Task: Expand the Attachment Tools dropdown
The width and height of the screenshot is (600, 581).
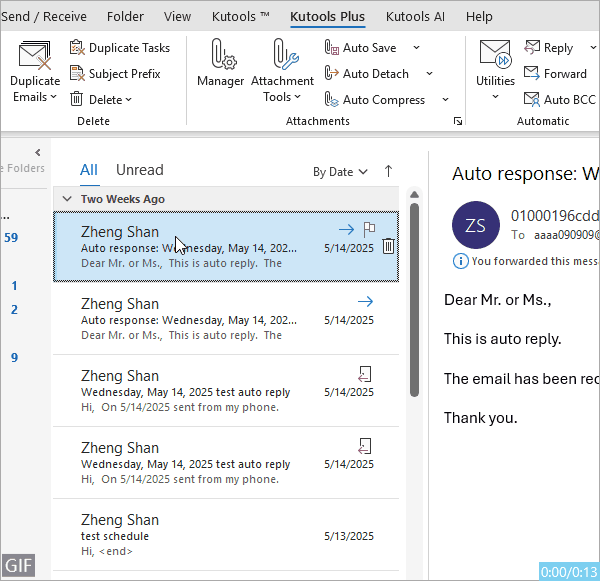Action: [x=282, y=97]
